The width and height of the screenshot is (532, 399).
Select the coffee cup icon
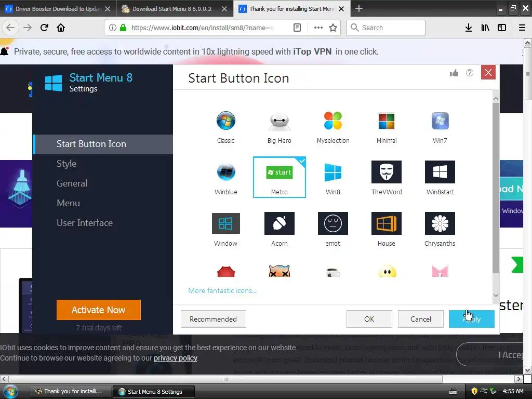tap(333, 272)
